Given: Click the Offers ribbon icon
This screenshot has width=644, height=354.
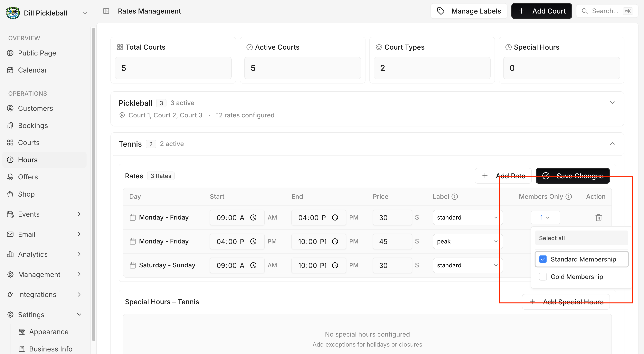Looking at the screenshot, I should click(x=10, y=177).
